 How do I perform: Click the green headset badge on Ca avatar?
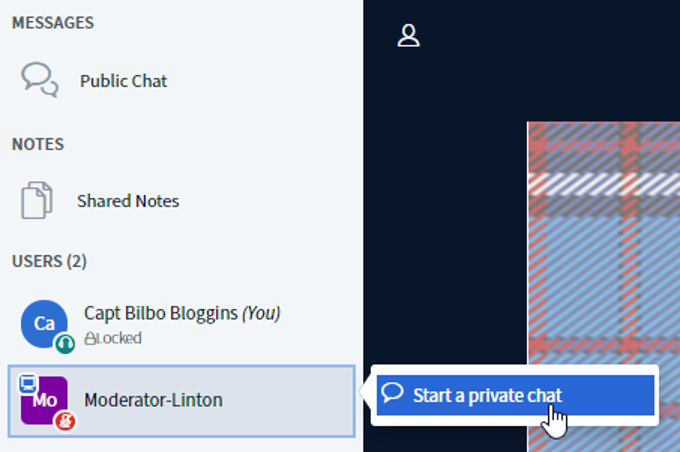[x=65, y=344]
